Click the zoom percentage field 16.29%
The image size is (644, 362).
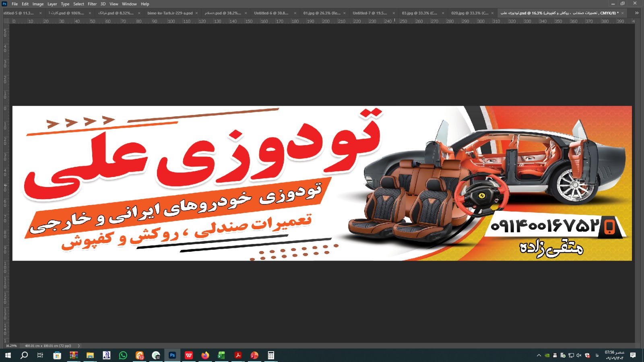11,346
